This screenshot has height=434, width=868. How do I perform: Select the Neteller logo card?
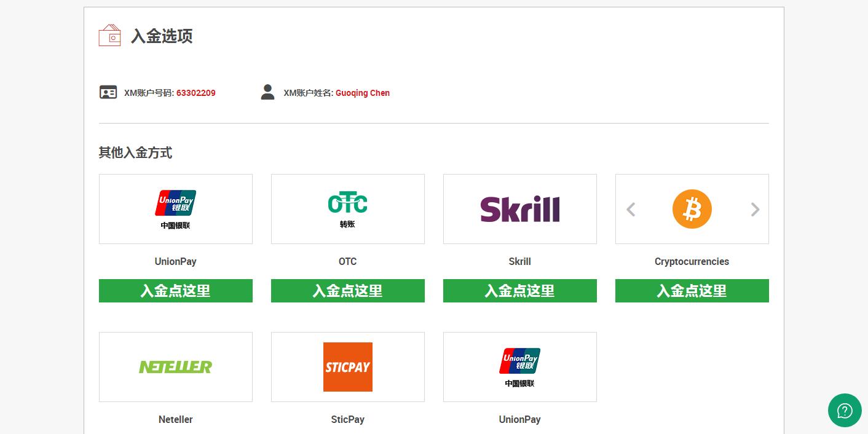[x=176, y=367]
